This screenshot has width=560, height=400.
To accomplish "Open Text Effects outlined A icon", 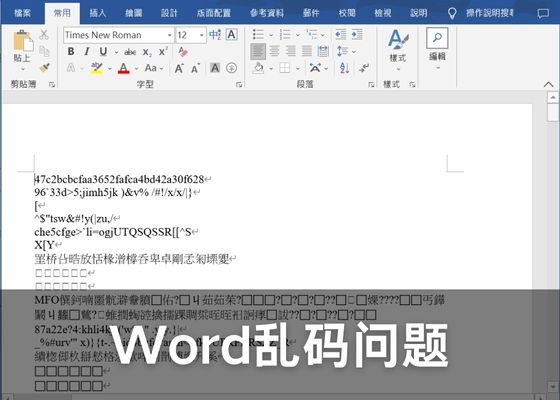I will click(x=71, y=68).
